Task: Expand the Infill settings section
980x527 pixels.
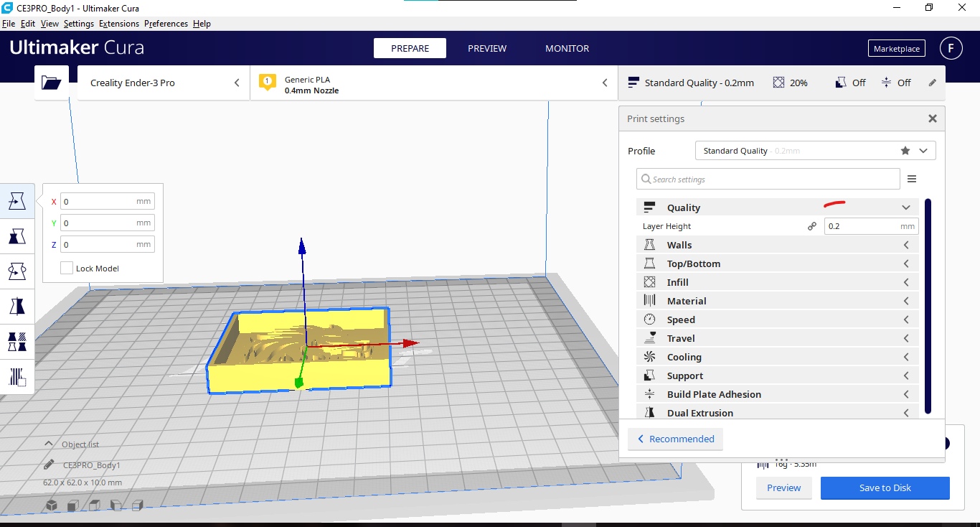Action: tap(777, 282)
